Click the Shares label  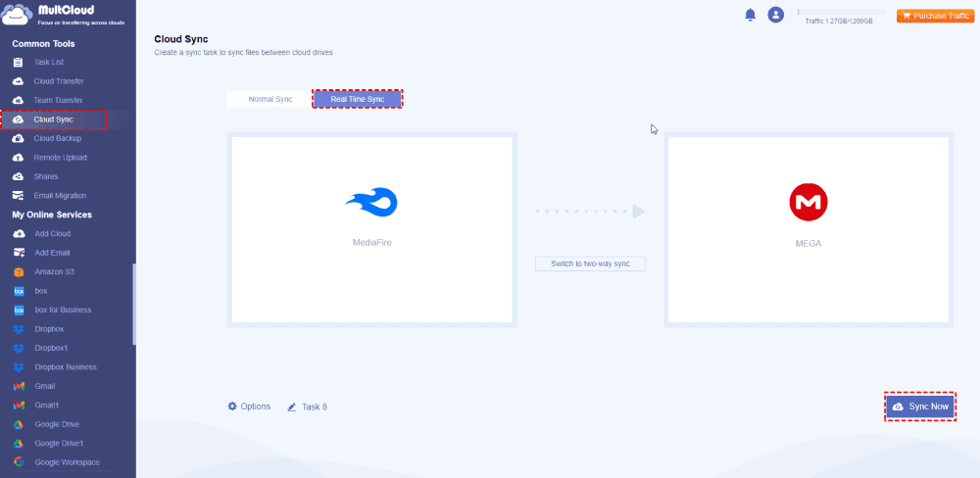click(x=46, y=177)
